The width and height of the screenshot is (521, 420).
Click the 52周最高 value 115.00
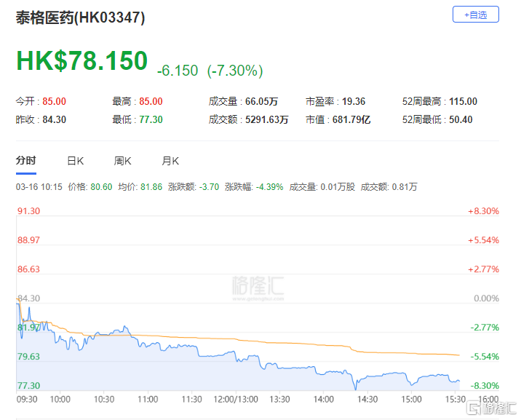(x=464, y=101)
